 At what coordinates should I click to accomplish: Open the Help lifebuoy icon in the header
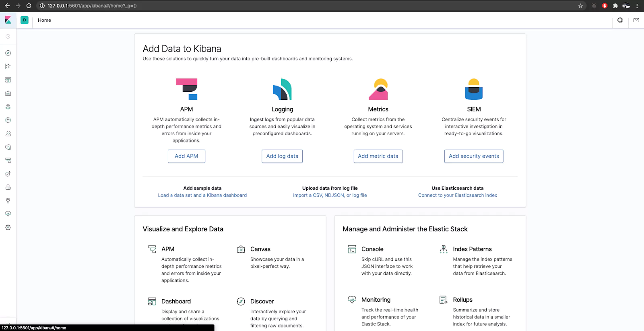[x=620, y=20]
